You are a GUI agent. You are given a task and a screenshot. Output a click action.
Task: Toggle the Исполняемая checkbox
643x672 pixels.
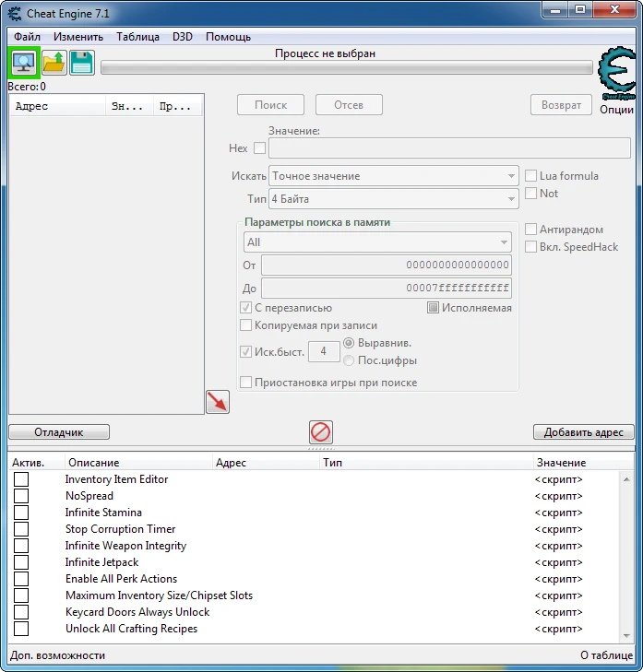click(433, 308)
